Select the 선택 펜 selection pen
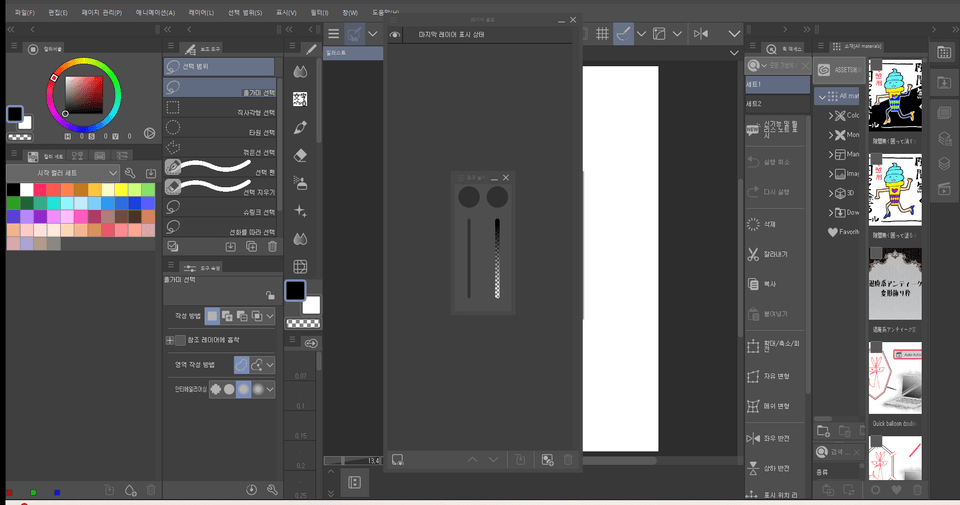This screenshot has height=505, width=960. 220,166
